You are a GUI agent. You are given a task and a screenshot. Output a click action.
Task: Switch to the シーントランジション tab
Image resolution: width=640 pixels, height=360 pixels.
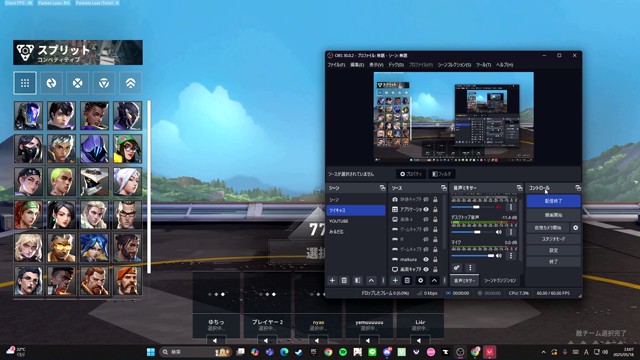tap(500, 281)
